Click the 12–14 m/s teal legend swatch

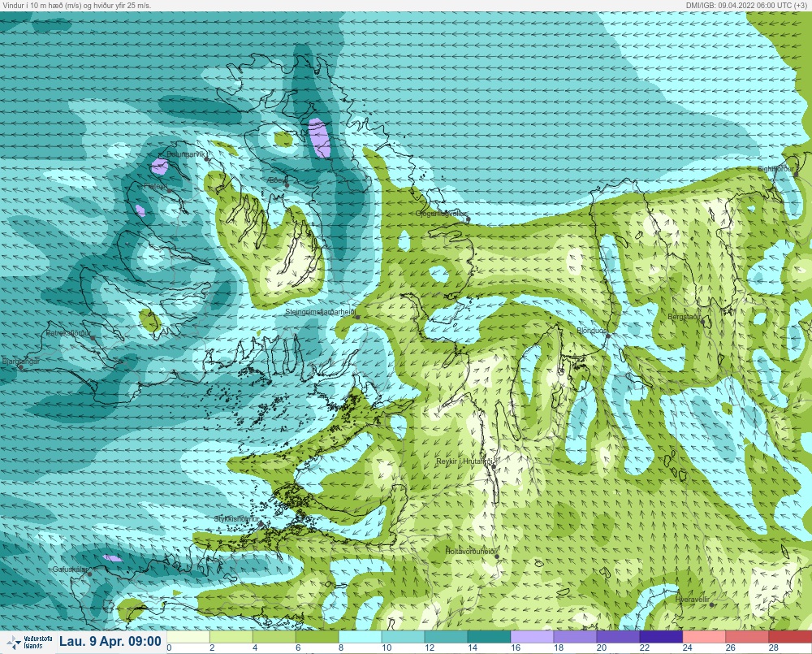click(x=446, y=636)
